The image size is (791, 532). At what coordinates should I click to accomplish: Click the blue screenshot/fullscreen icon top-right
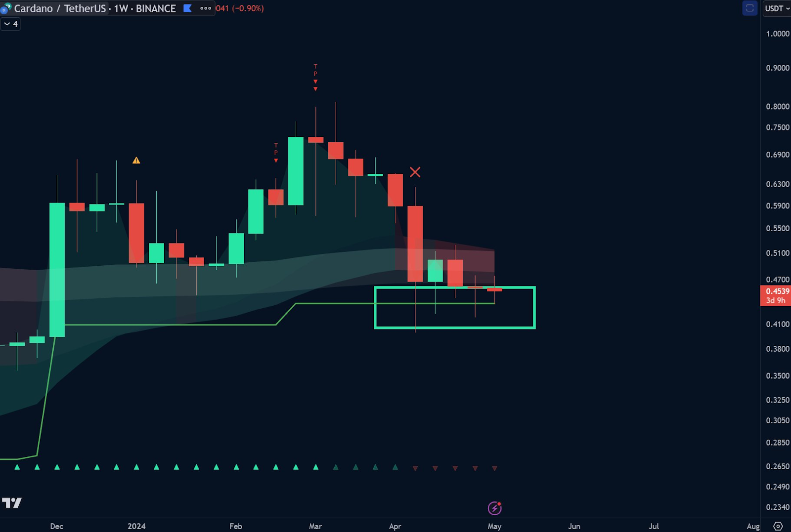[749, 8]
